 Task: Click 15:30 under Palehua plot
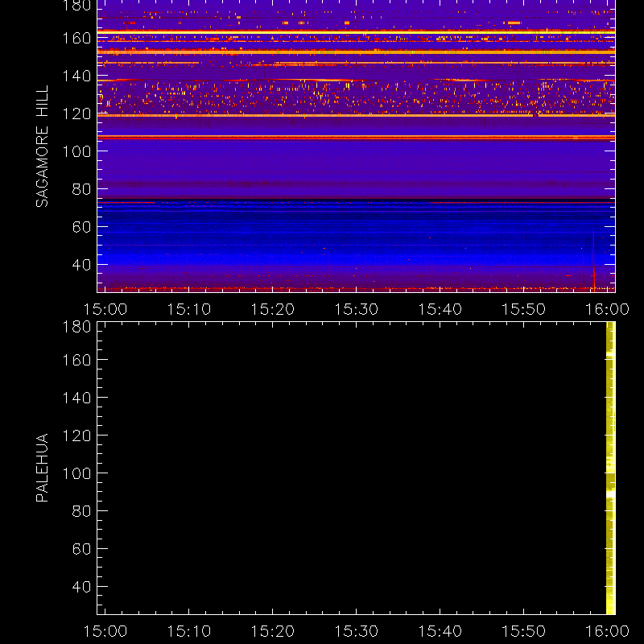pyautogui.click(x=356, y=631)
